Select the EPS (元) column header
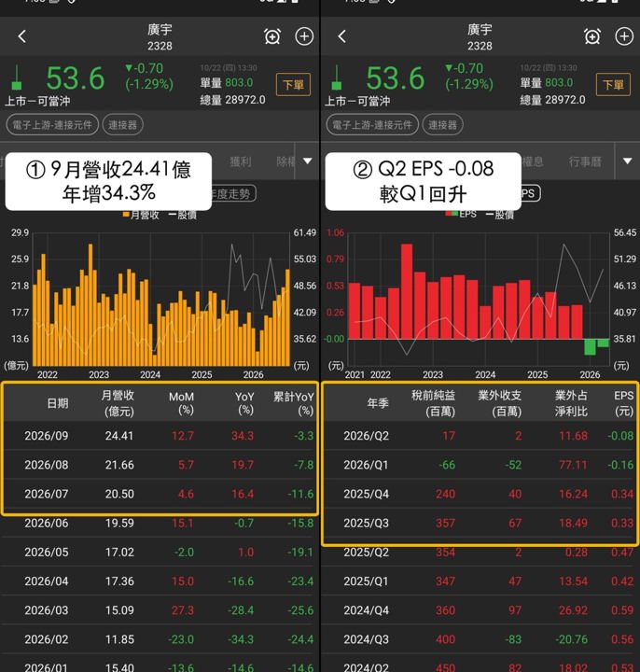Image resolution: width=640 pixels, height=672 pixels. (x=624, y=403)
